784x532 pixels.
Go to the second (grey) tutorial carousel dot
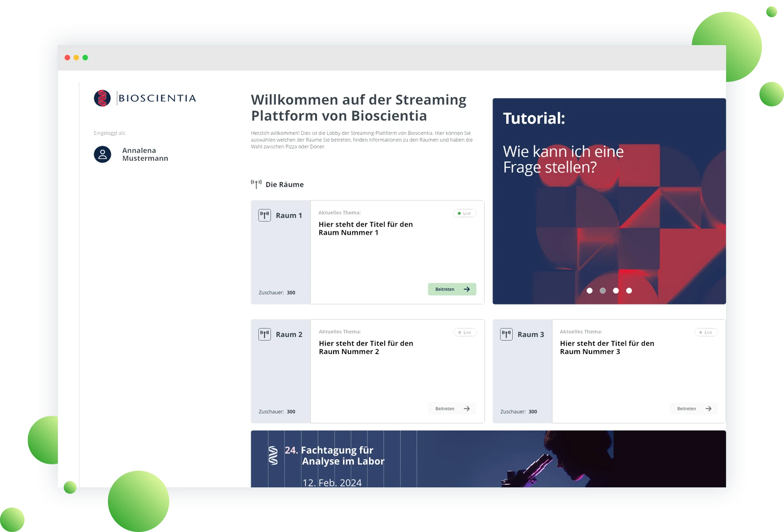(602, 291)
